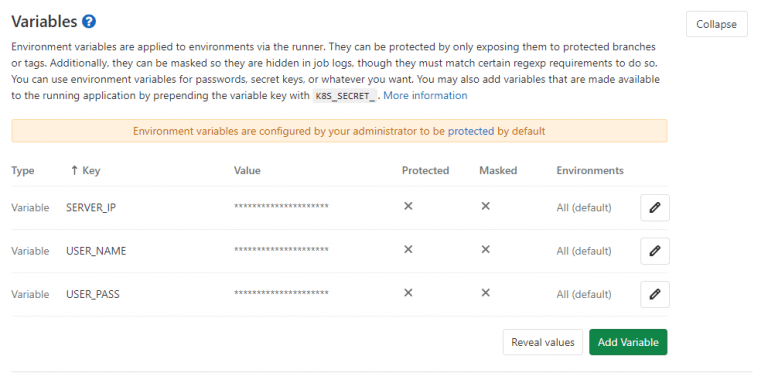Viewport: 768px width, 380px height.
Task: Sort by the Key column arrow
Action: 74,170
